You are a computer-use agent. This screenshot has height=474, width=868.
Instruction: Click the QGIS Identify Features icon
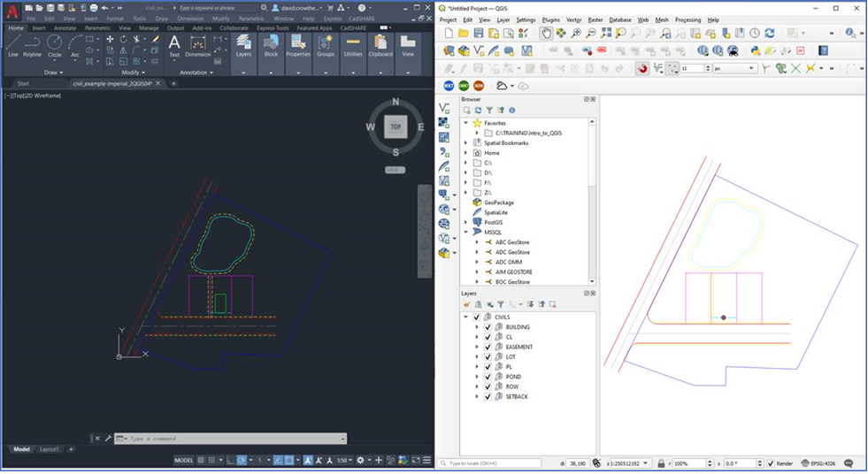coord(850,34)
